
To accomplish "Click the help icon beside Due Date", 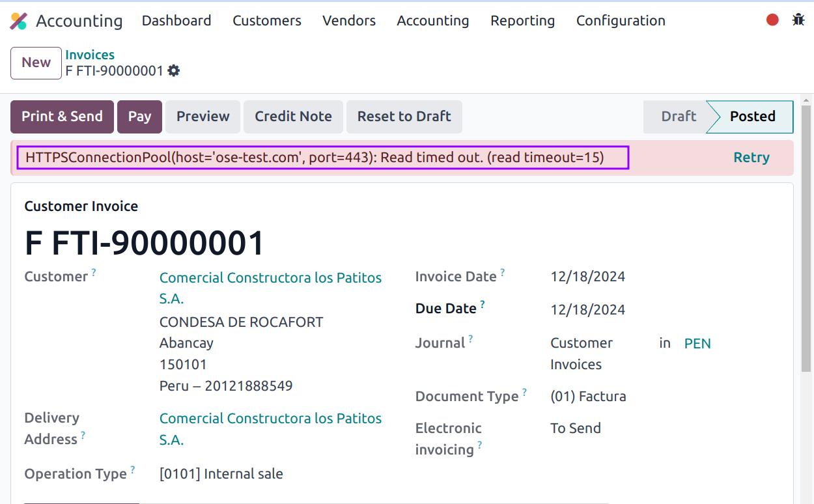I will (483, 304).
